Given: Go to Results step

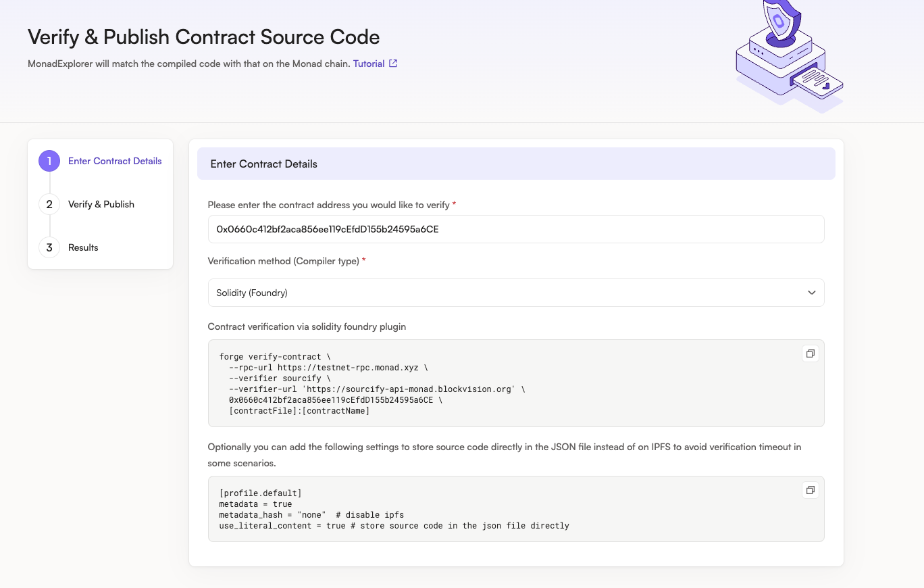Looking at the screenshot, I should point(83,247).
